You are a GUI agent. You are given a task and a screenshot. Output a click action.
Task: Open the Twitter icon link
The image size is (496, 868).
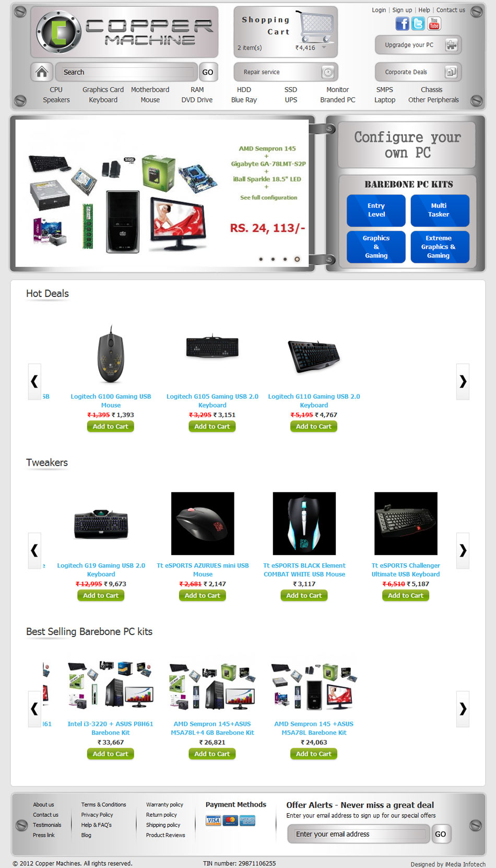(418, 24)
